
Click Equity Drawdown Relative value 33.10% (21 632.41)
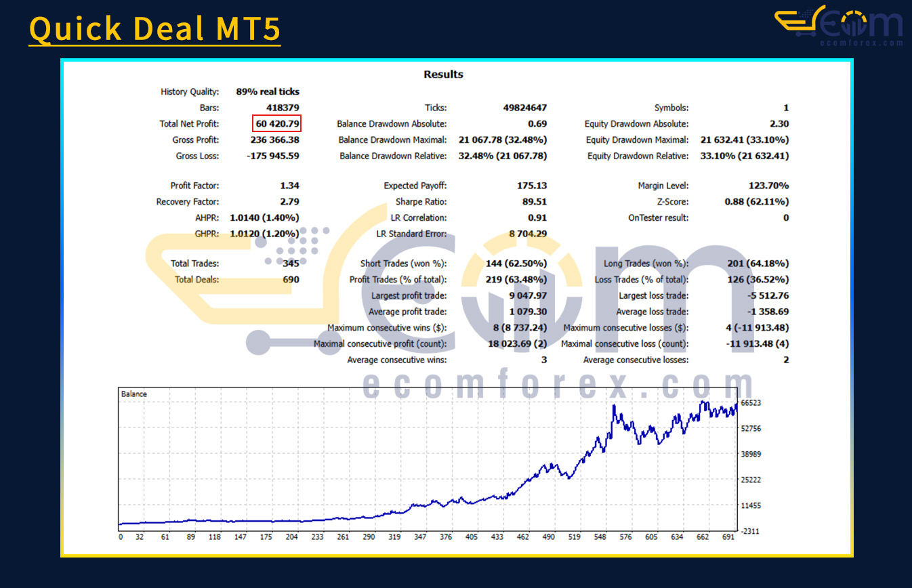745,156
